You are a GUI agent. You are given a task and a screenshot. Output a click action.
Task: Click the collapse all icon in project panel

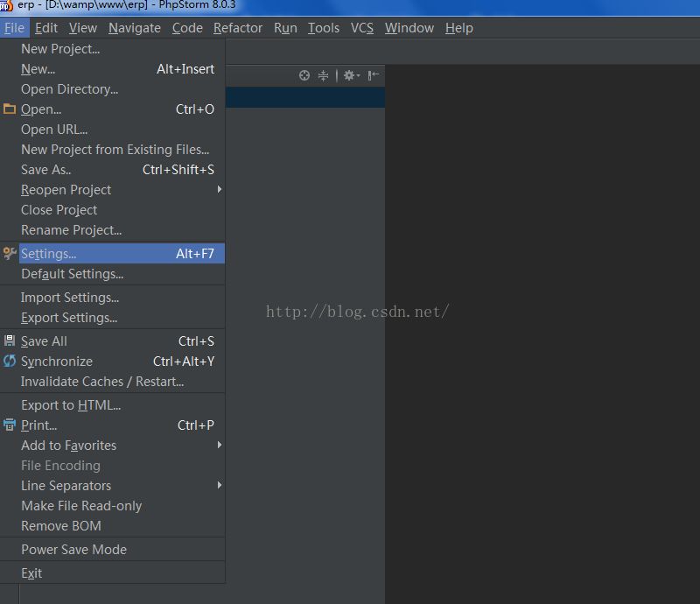[323, 75]
